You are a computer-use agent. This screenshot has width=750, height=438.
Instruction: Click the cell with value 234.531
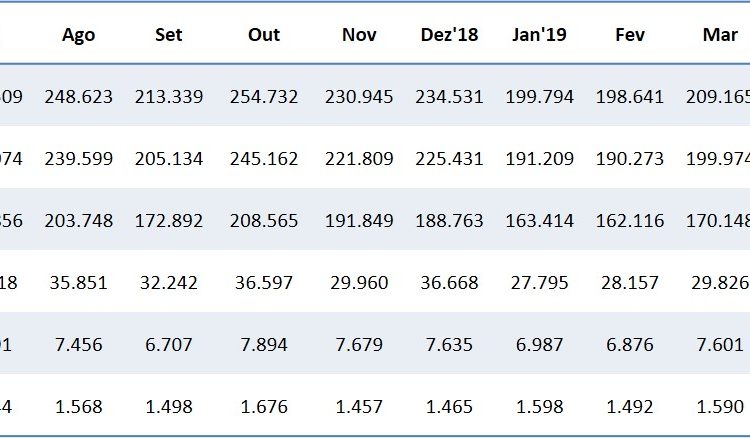click(x=449, y=97)
